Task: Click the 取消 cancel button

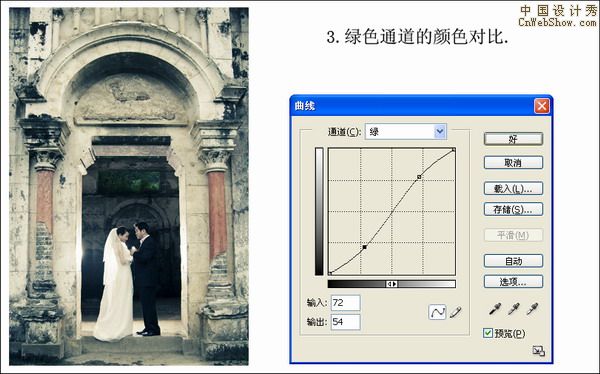Action: coord(513,163)
